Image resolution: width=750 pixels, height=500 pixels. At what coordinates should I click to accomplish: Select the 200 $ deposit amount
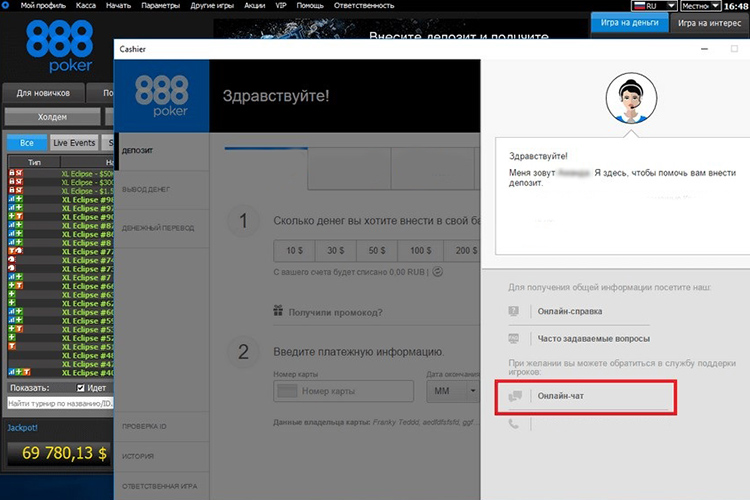462,250
